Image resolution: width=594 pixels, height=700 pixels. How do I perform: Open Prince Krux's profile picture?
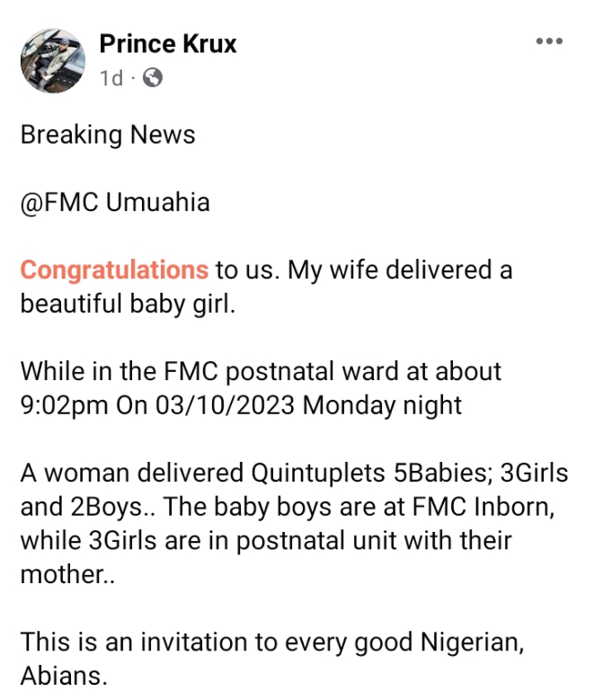coord(53,59)
